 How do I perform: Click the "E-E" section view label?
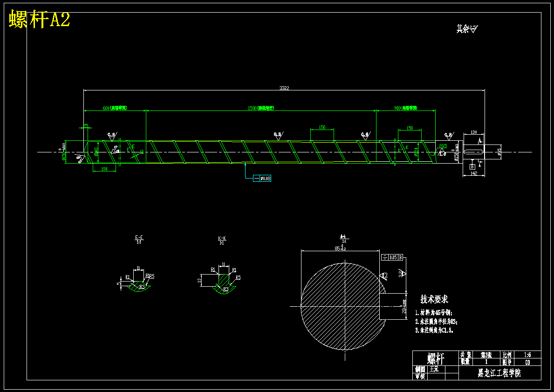pyautogui.click(x=139, y=238)
